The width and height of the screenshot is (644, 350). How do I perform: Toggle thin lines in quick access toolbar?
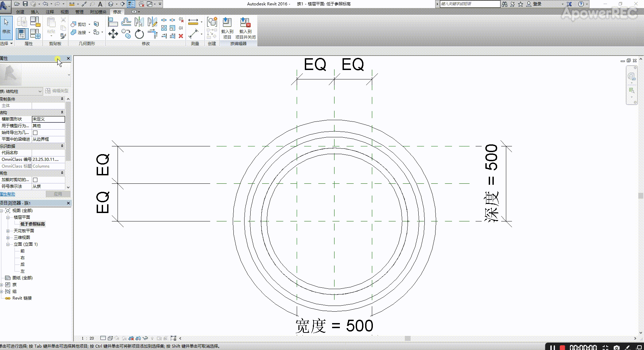[x=131, y=4]
